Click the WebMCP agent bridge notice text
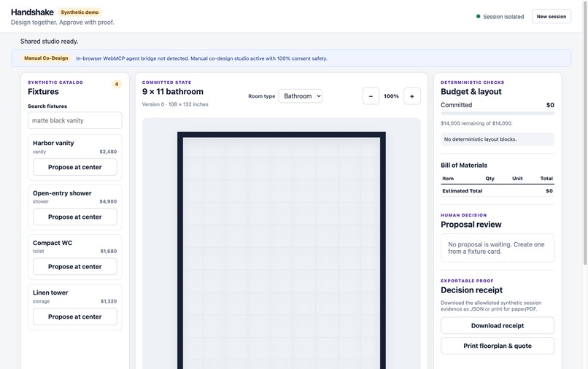The width and height of the screenshot is (588, 369). [x=202, y=58]
